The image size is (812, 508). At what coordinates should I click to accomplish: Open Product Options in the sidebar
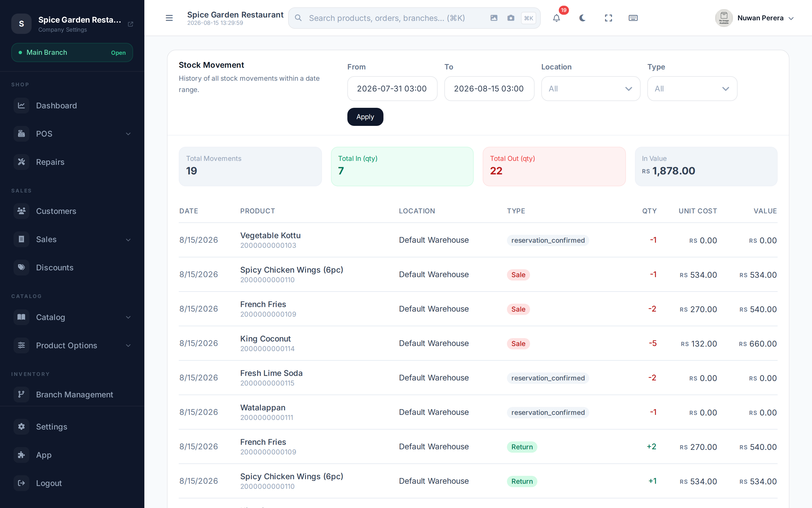[72, 345]
